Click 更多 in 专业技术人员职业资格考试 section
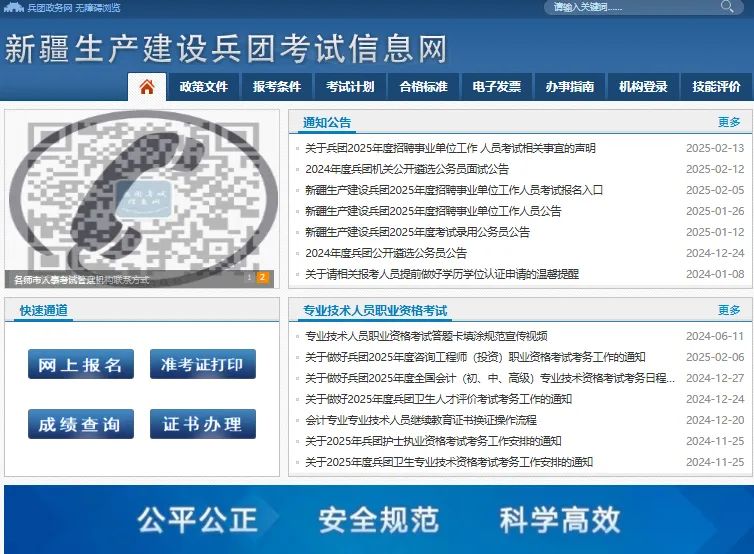 [729, 310]
